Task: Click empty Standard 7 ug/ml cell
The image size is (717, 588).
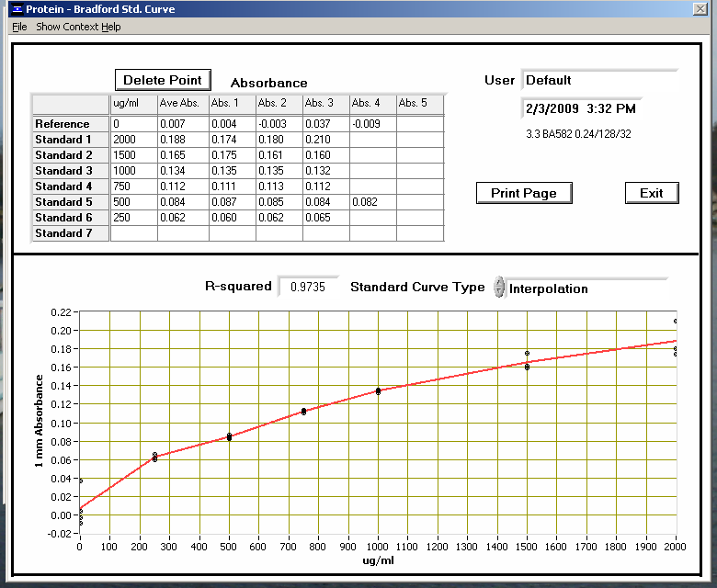Action: point(133,233)
